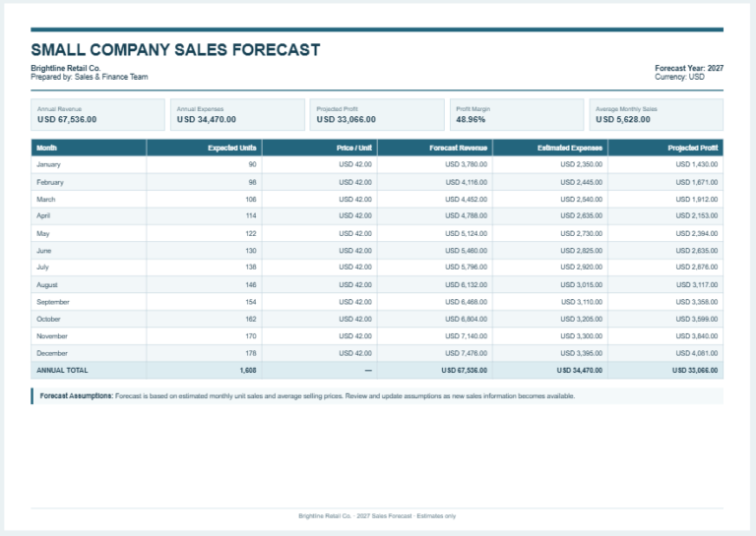Select January forecast revenue USD 3,780.00
Image resolution: width=756 pixels, height=536 pixels.
[467, 164]
